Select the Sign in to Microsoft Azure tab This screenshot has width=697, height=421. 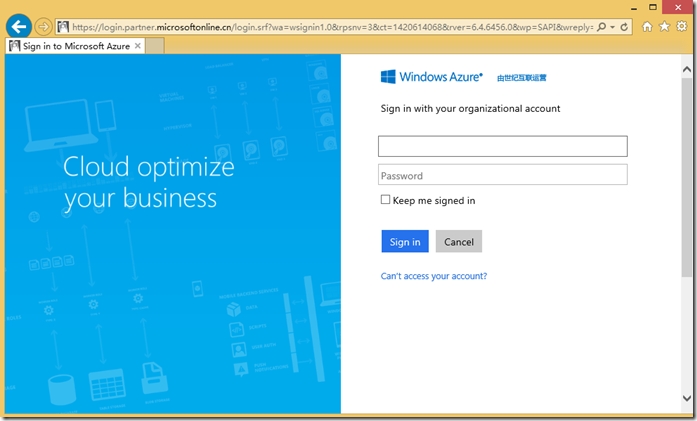click(76, 46)
